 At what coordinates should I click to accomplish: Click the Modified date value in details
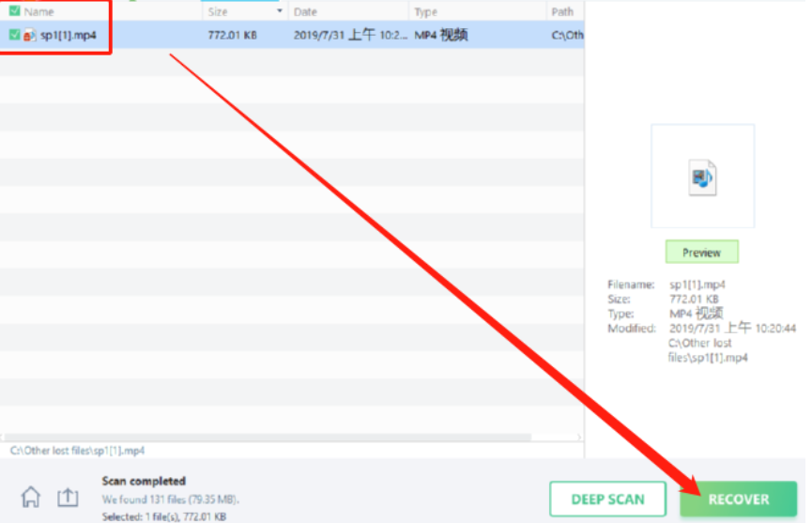[732, 328]
